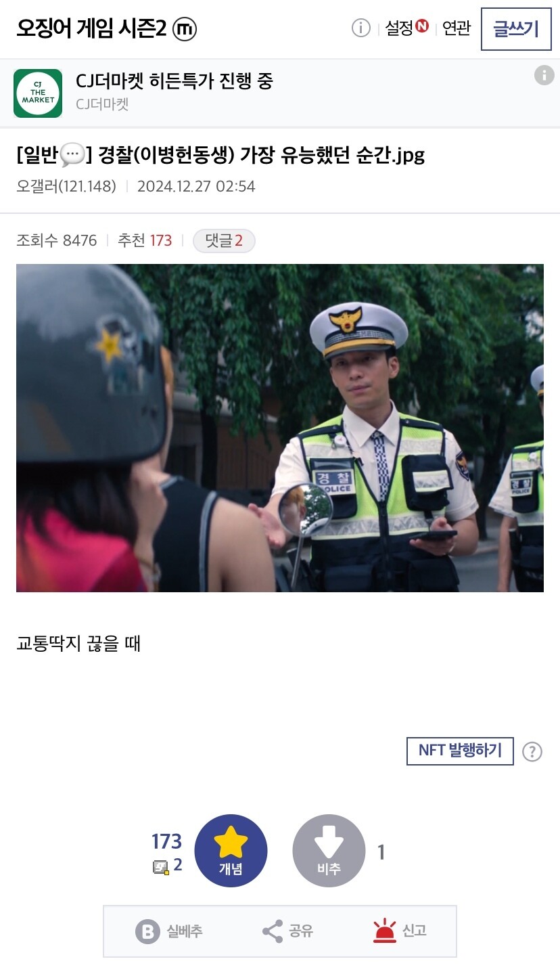Image resolution: width=560 pixels, height=976 pixels.
Task: Open 설정 settings menu
Action: pyautogui.click(x=406, y=28)
